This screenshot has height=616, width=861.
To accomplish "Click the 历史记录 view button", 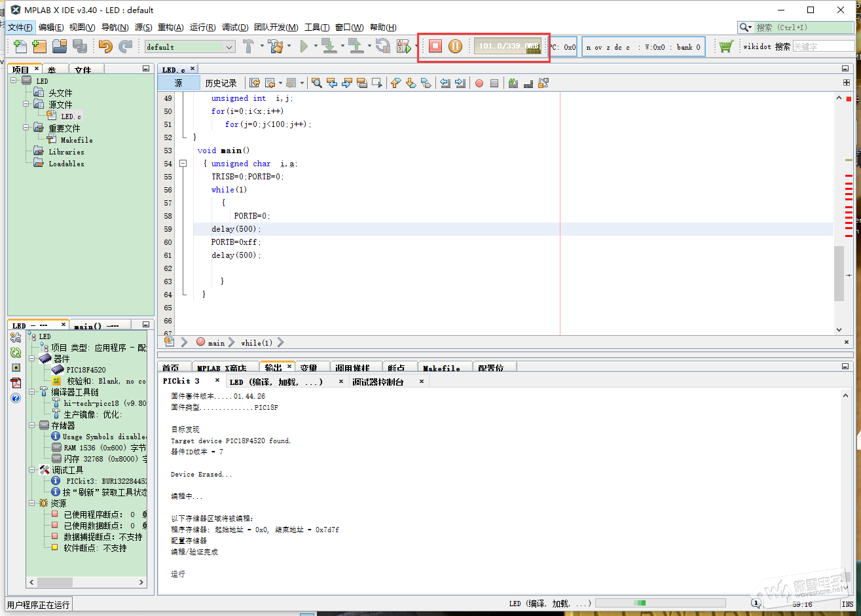I will pos(221,83).
